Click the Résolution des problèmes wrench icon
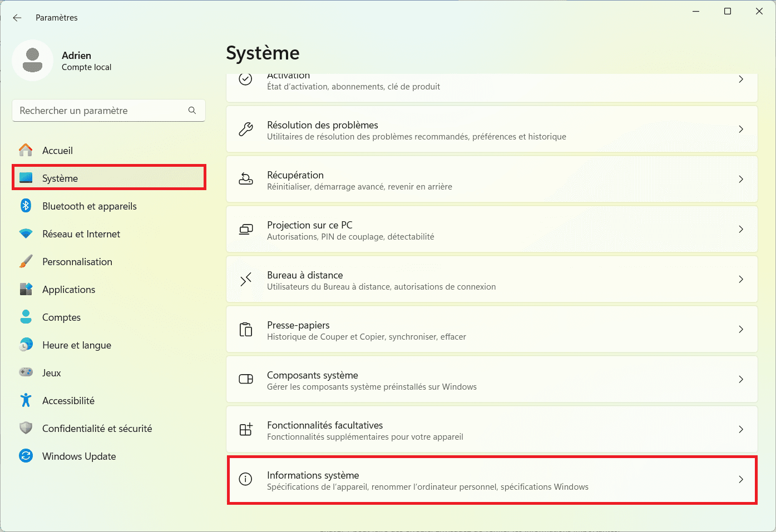 [245, 129]
